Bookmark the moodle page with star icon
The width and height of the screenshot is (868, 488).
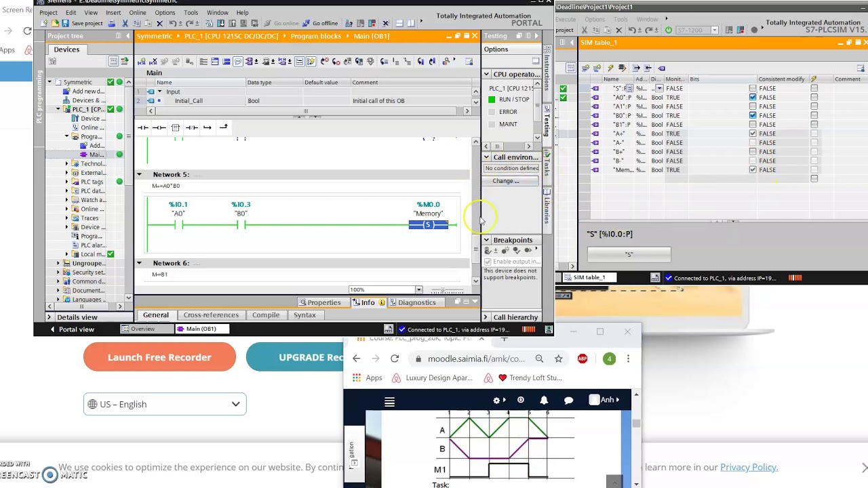click(x=558, y=359)
